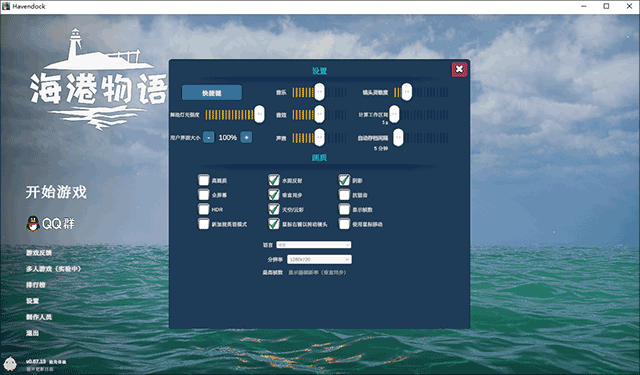Click the 海港物语 lighthouse game logo
This screenshot has height=375, width=640.
click(98, 80)
